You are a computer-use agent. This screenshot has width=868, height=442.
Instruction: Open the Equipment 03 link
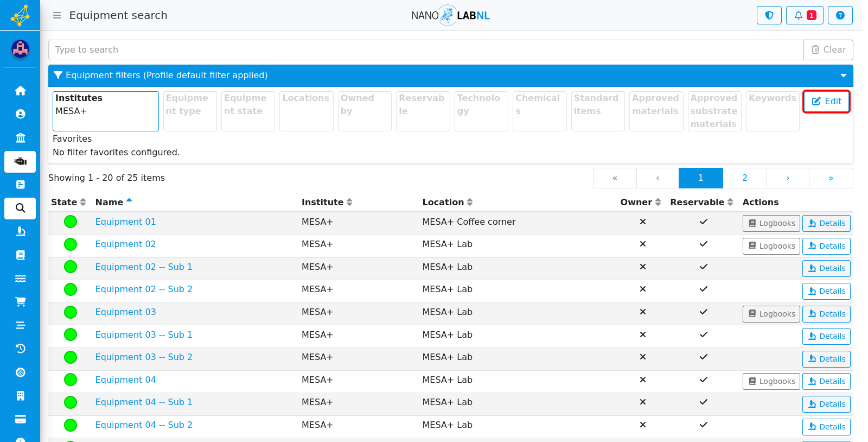pos(125,312)
